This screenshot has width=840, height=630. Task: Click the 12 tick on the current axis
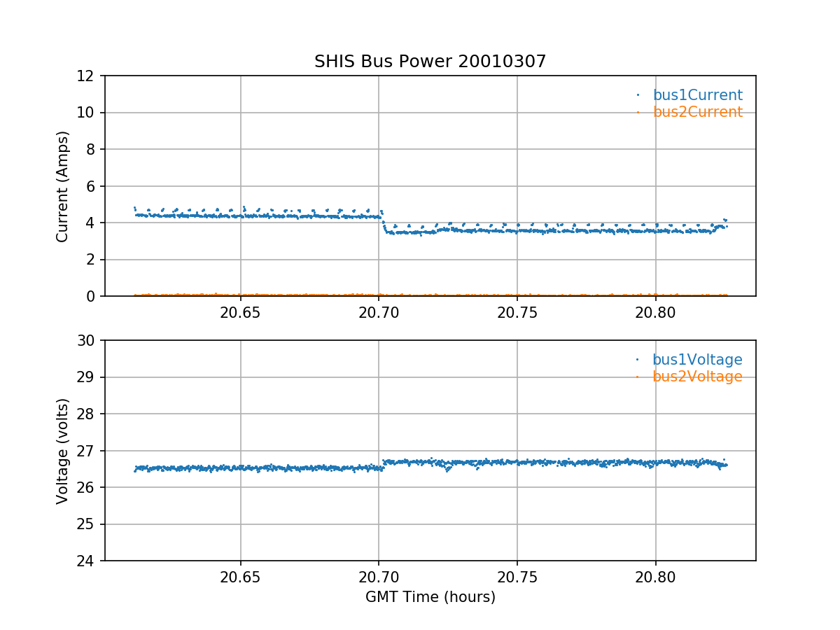pos(88,76)
